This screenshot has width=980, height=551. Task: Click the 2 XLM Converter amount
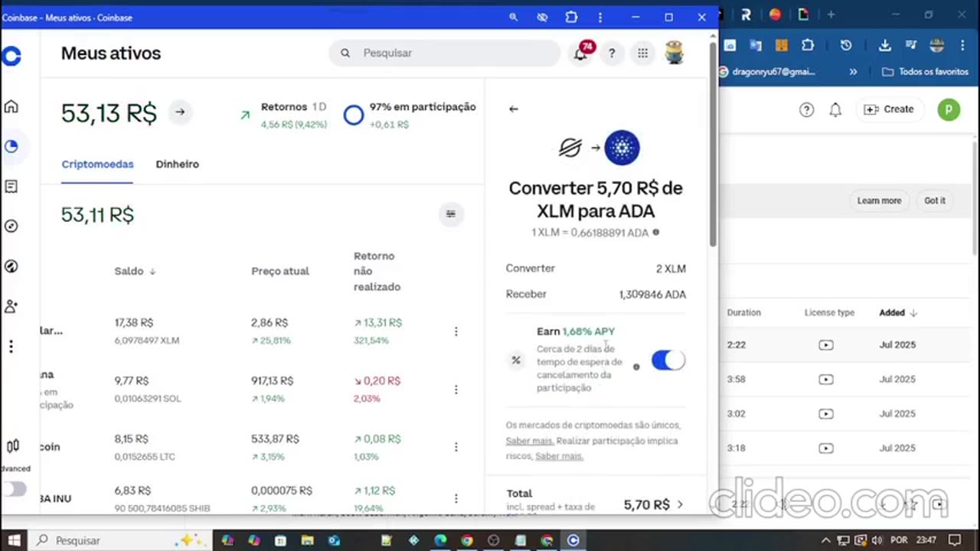(x=671, y=269)
